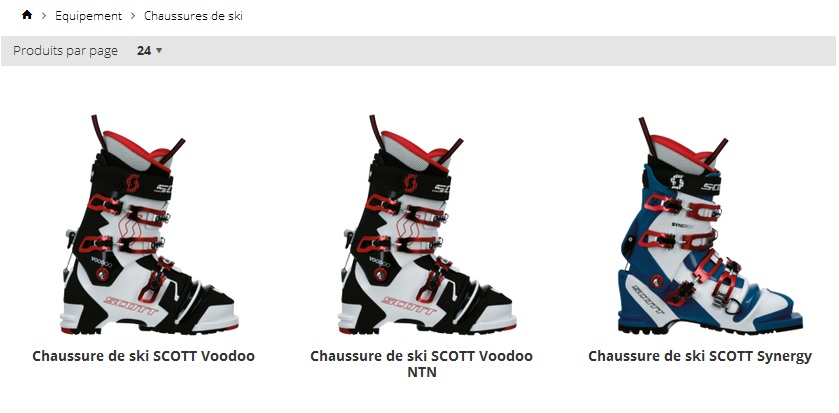Click the Produits par page label
Image resolution: width=839 pixels, height=413 pixels.
point(65,51)
